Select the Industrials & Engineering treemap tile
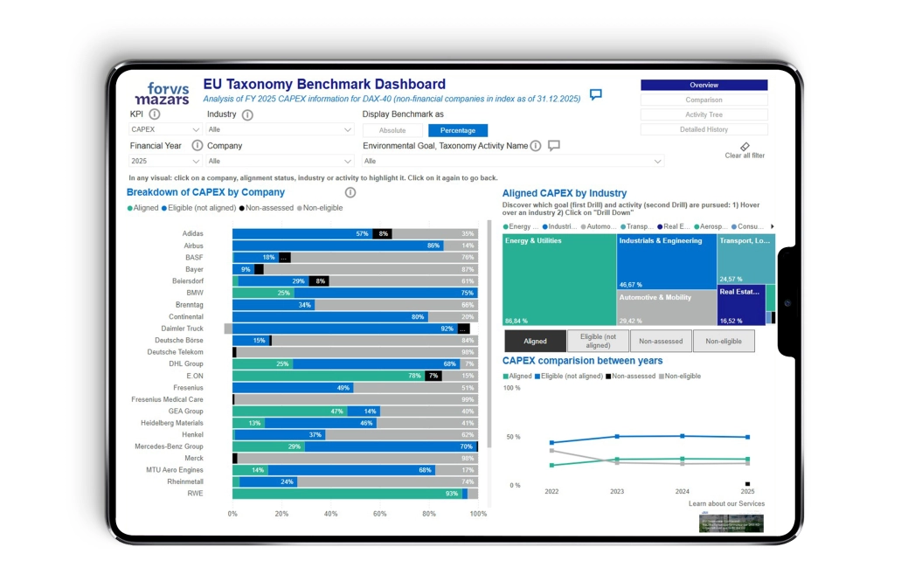This screenshot has height=588, width=908. 667,261
